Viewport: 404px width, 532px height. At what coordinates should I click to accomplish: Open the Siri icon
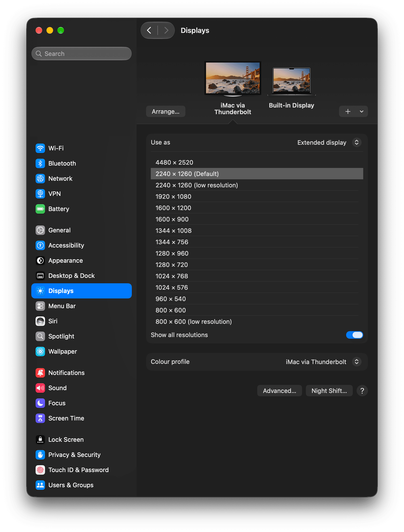click(x=40, y=321)
